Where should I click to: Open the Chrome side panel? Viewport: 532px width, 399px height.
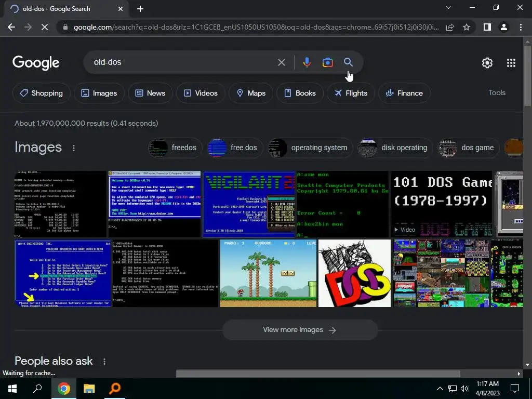[x=487, y=27]
